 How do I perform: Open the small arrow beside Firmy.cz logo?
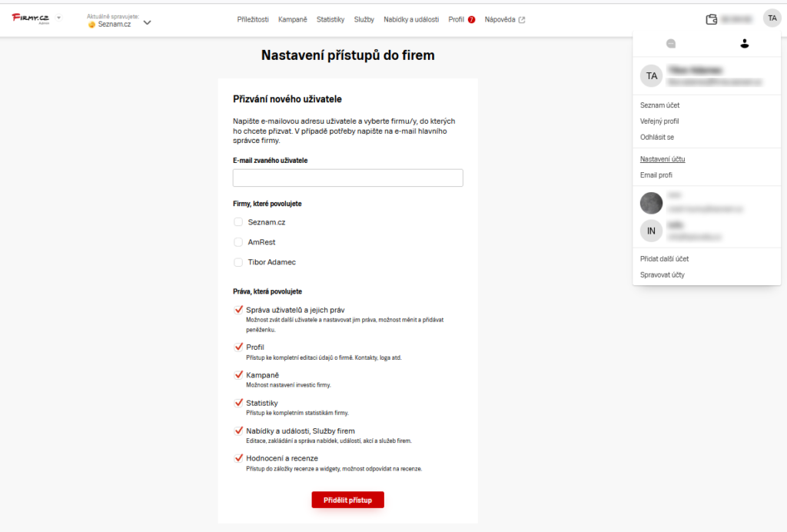tap(59, 17)
